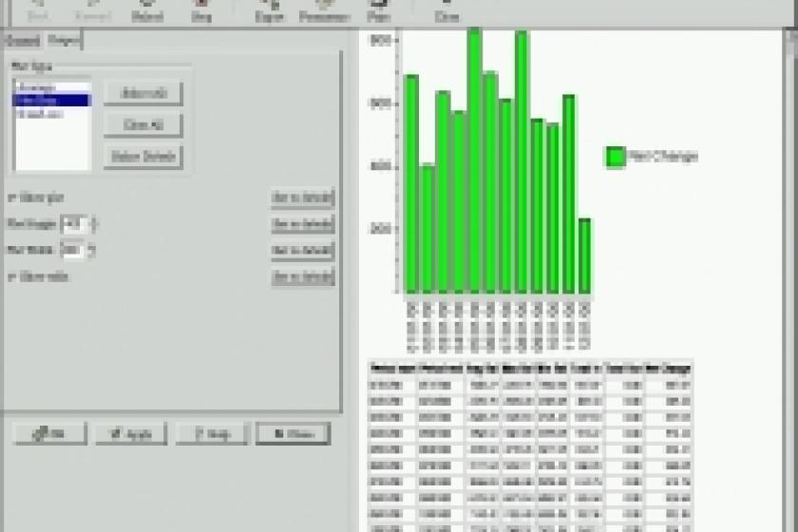Click the Forward toolbar icon

93,10
